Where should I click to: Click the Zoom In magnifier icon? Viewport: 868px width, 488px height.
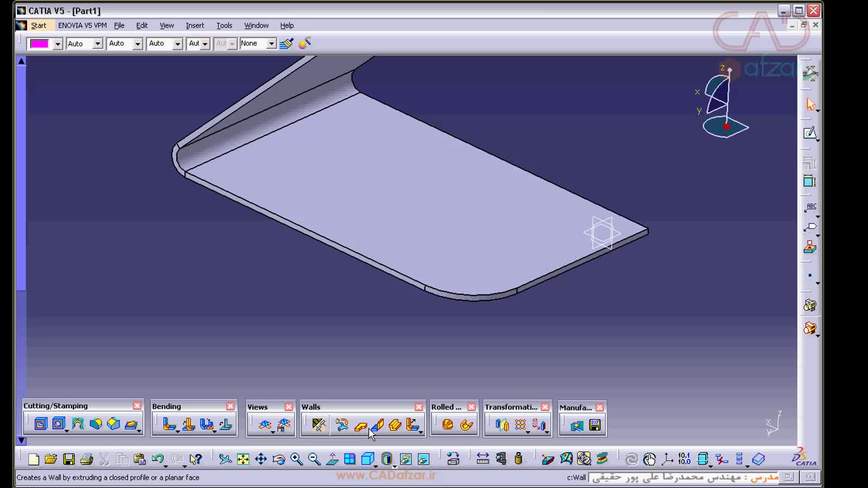pos(296,459)
